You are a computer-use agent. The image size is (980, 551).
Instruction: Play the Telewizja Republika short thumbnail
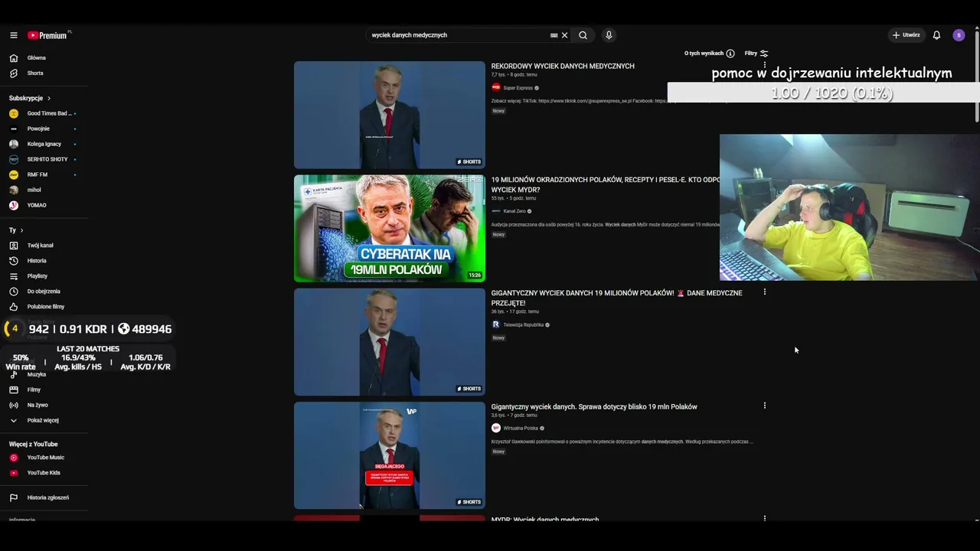(390, 342)
